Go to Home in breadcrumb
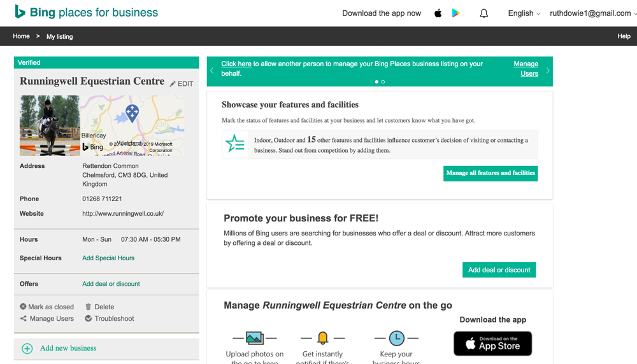 (21, 36)
